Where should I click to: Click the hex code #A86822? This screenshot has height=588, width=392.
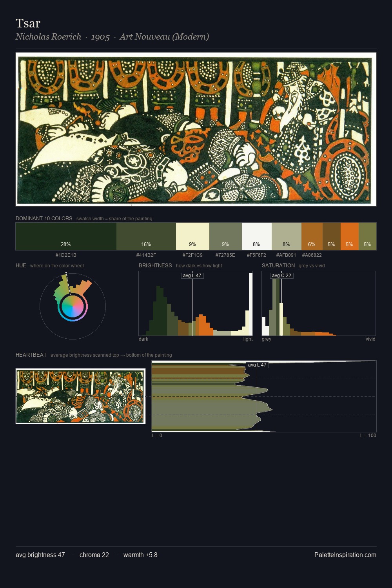pos(312,255)
